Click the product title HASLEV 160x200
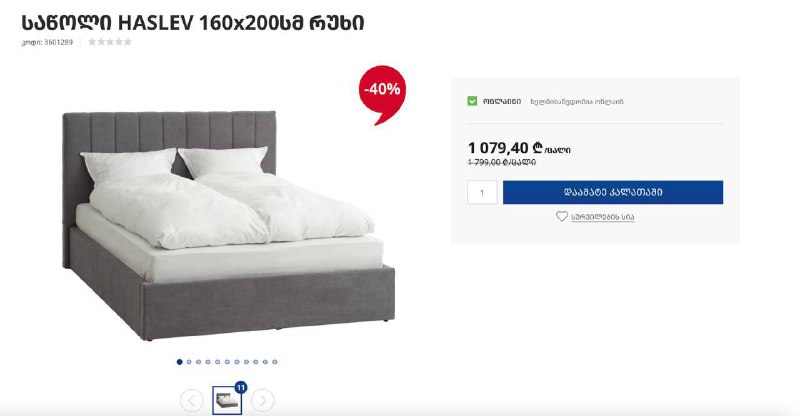This screenshot has height=416, width=800. coord(193,23)
